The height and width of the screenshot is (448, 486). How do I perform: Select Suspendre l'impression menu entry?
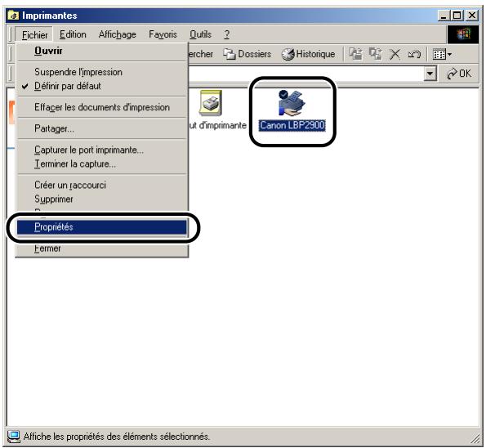[x=102, y=72]
